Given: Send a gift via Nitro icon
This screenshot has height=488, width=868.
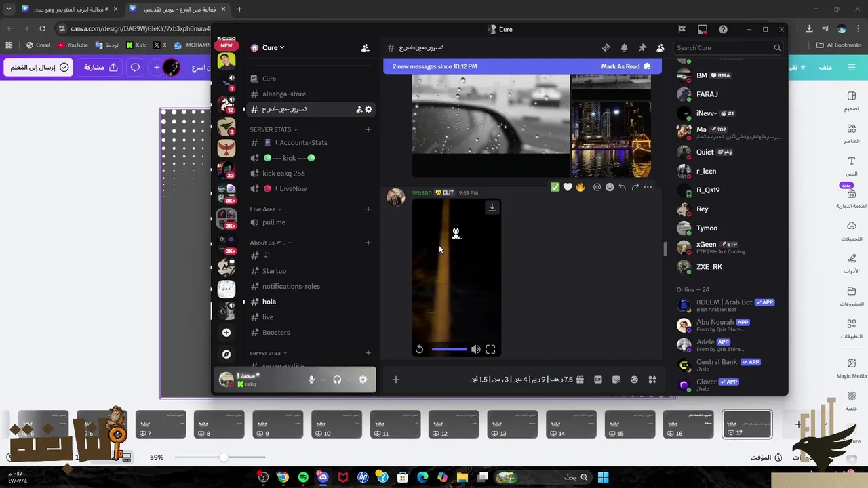Looking at the screenshot, I should coord(580,380).
